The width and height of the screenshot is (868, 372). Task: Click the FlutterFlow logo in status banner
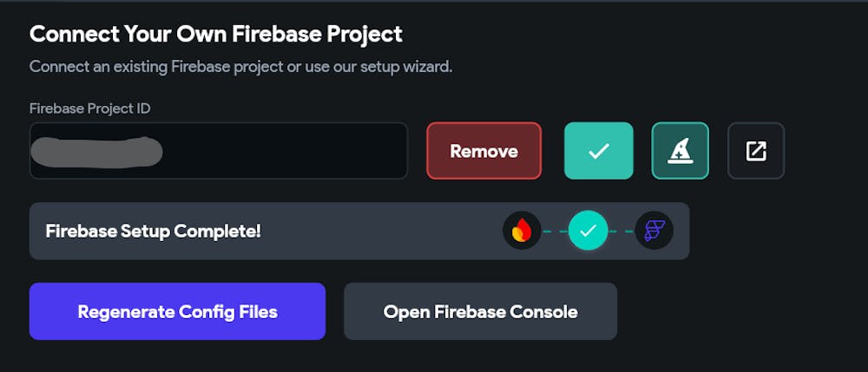(x=654, y=231)
